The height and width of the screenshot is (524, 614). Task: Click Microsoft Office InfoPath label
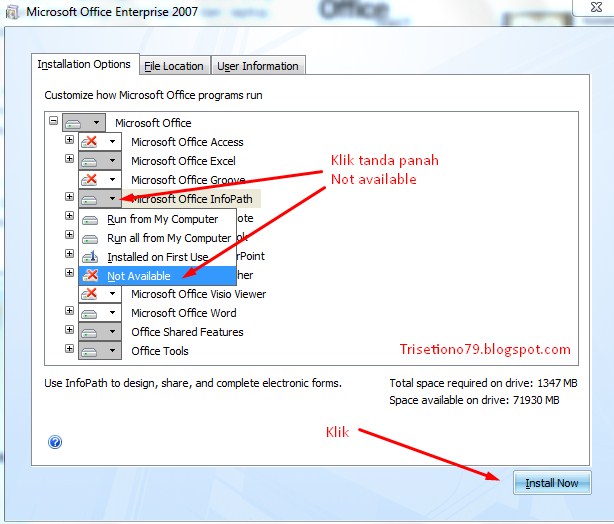[191, 199]
